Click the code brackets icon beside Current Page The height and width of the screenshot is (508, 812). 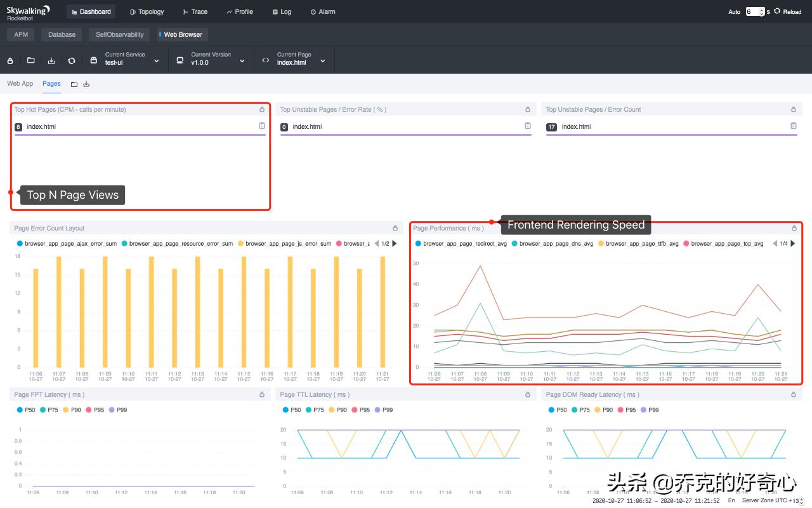pos(265,60)
